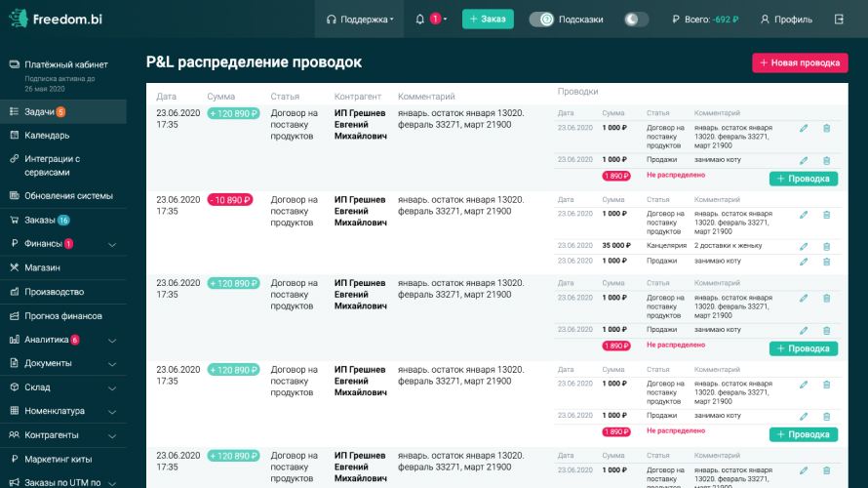Delete first entry of -10 890 ₽ row
Image resolution: width=868 pixels, height=488 pixels.
point(826,215)
